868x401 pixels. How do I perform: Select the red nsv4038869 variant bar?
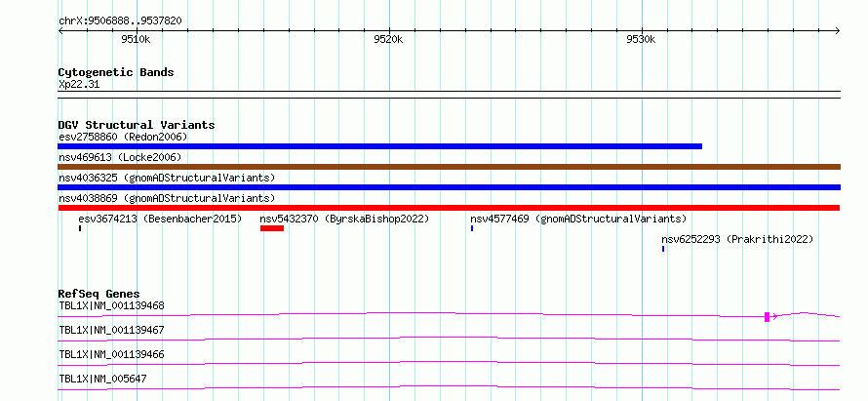[449, 208]
